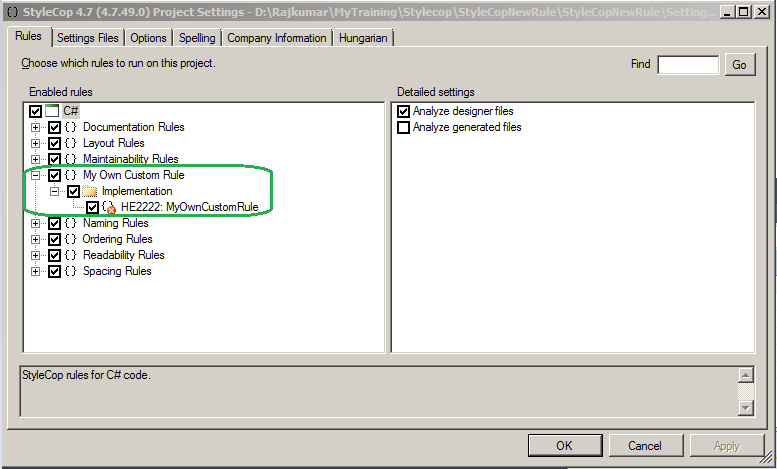Open the Options tab
The height and width of the screenshot is (469, 777).
[148, 38]
